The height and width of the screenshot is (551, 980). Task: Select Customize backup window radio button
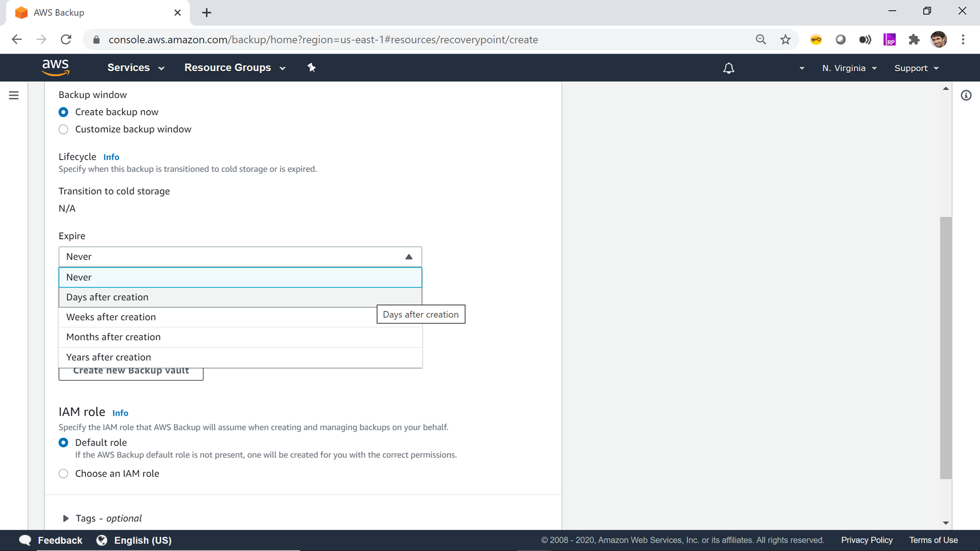pyautogui.click(x=63, y=129)
